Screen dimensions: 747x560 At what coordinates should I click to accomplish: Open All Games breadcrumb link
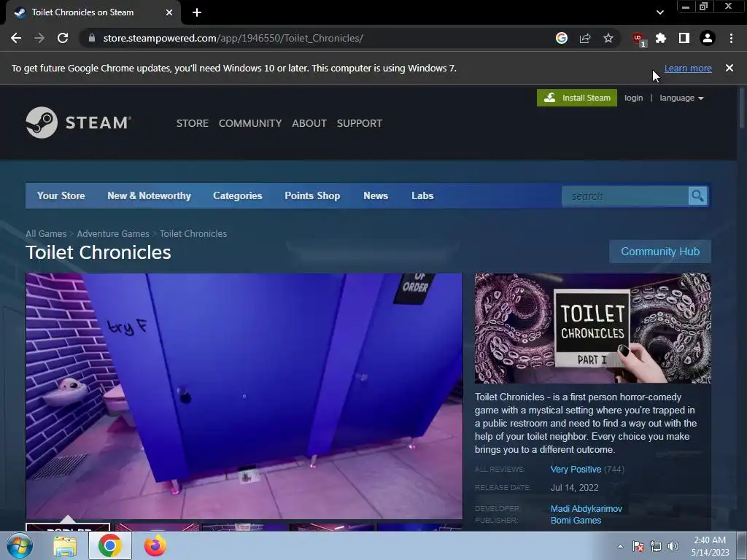[x=46, y=234]
